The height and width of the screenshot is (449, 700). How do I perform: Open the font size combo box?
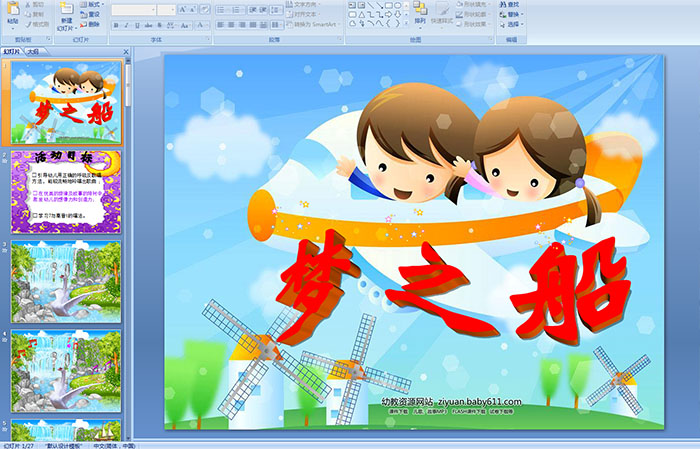pos(166,9)
